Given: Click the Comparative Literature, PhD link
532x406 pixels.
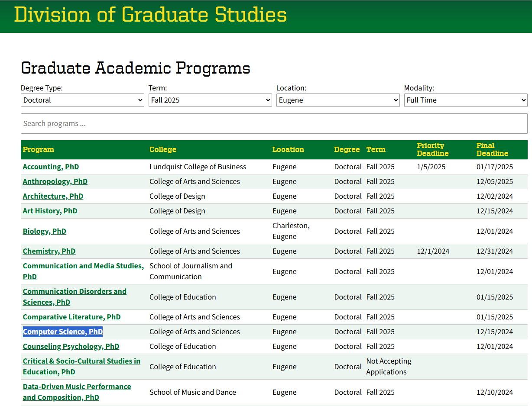Looking at the screenshot, I should 71,317.
